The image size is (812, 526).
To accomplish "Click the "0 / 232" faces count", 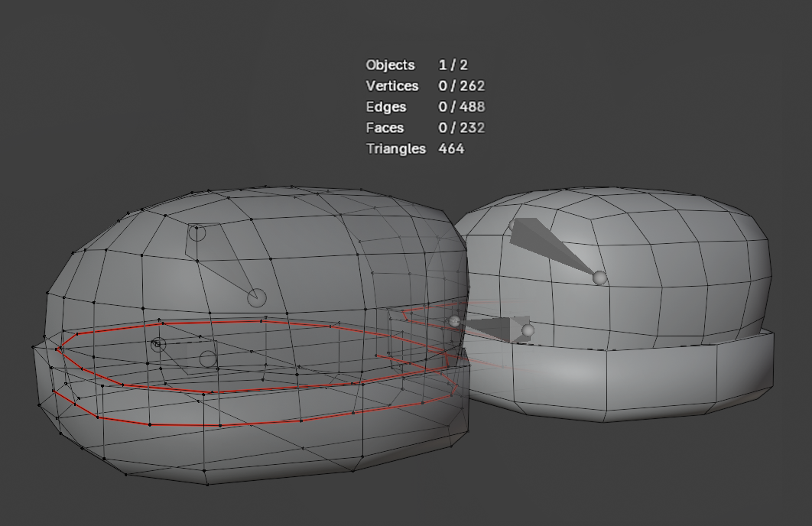I will pyautogui.click(x=461, y=128).
